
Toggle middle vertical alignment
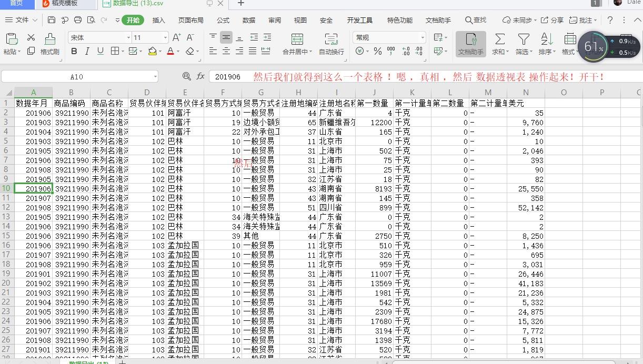(x=226, y=37)
